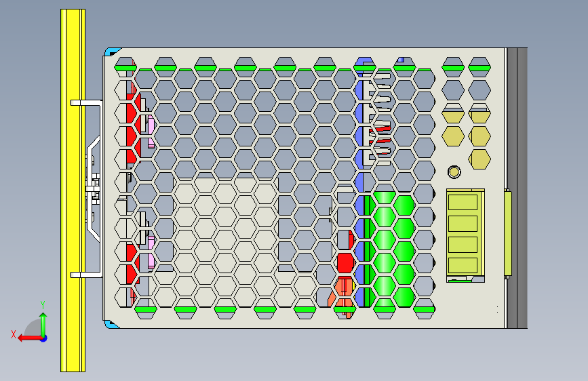Click the green Y axis arrow of the triad
Screen dimensions: 588x381
[x=43, y=324]
